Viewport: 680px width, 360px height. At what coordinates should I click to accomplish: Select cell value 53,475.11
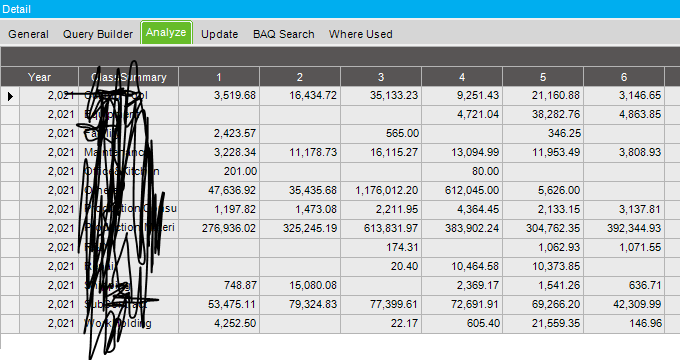click(x=219, y=304)
